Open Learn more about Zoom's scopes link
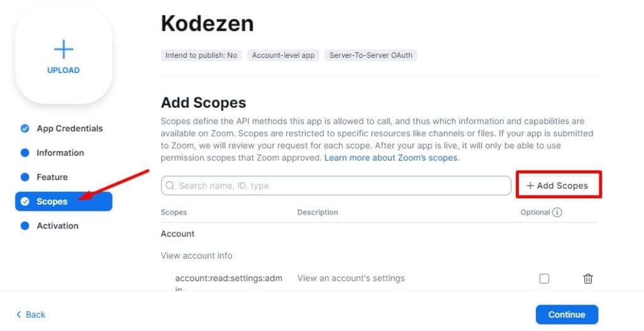 (x=391, y=157)
